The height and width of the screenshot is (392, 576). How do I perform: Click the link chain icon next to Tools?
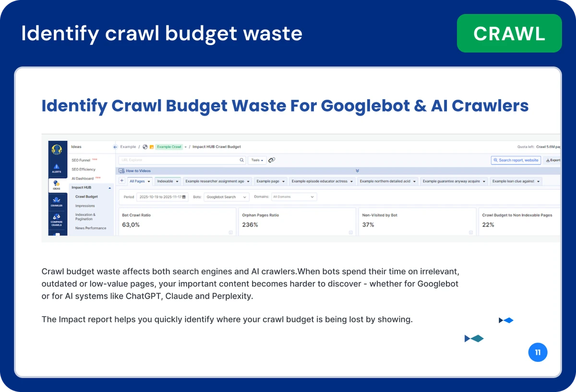tap(272, 160)
